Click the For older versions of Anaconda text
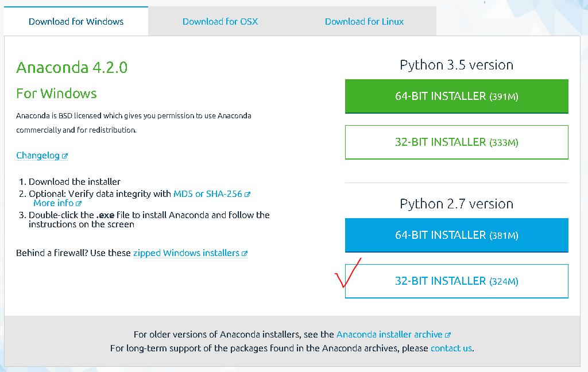This screenshot has height=372, width=588. (x=234, y=334)
